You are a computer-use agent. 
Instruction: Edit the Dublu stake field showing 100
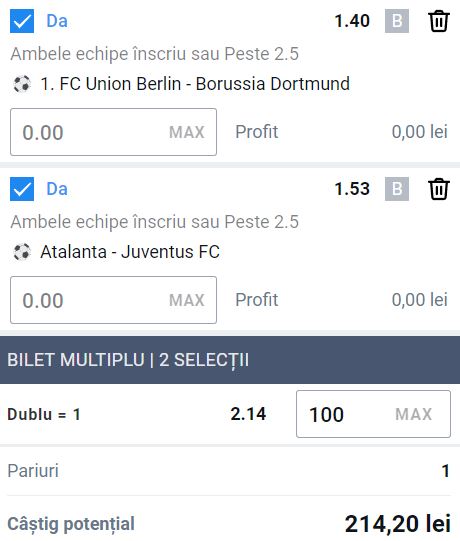(x=373, y=414)
